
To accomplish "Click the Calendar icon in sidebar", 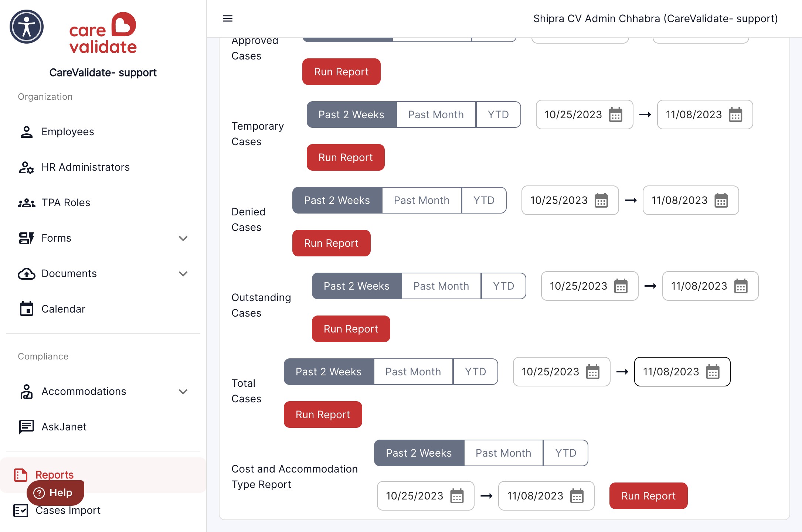I will [x=26, y=309].
